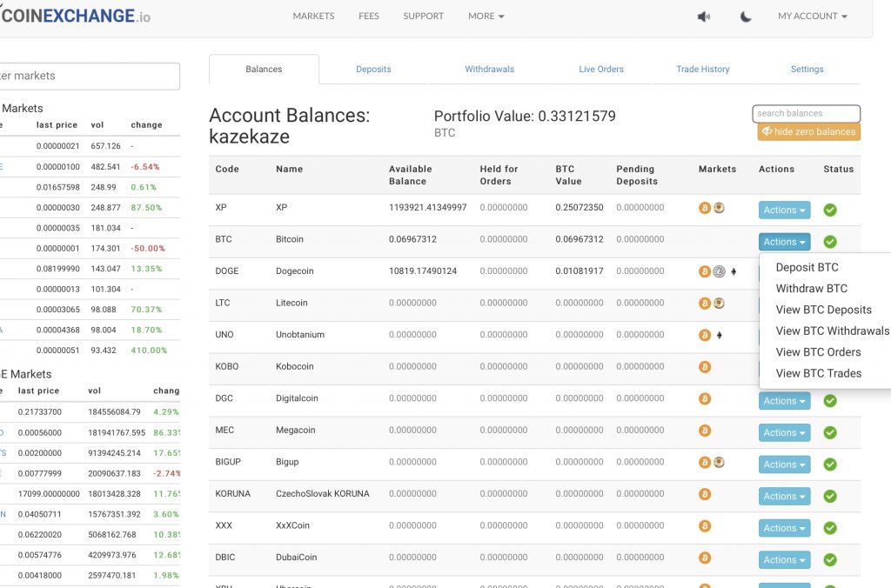Collapse the Actions dropdown for Bitcoin

point(784,242)
